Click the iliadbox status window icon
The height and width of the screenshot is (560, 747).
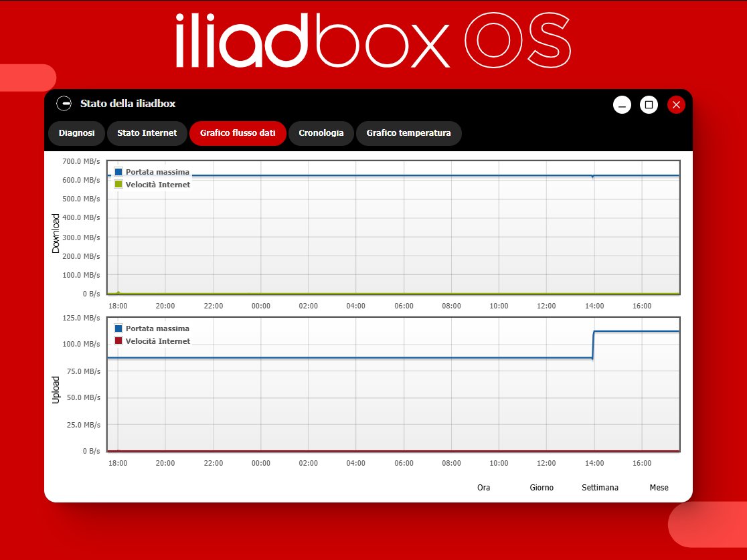point(64,103)
